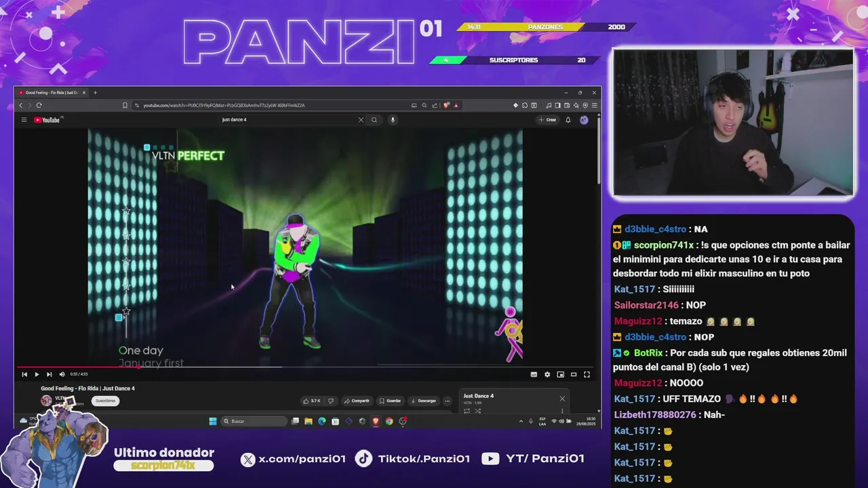Click video title Good Feeling - Flo Rida
The height and width of the screenshot is (488, 868).
point(87,388)
